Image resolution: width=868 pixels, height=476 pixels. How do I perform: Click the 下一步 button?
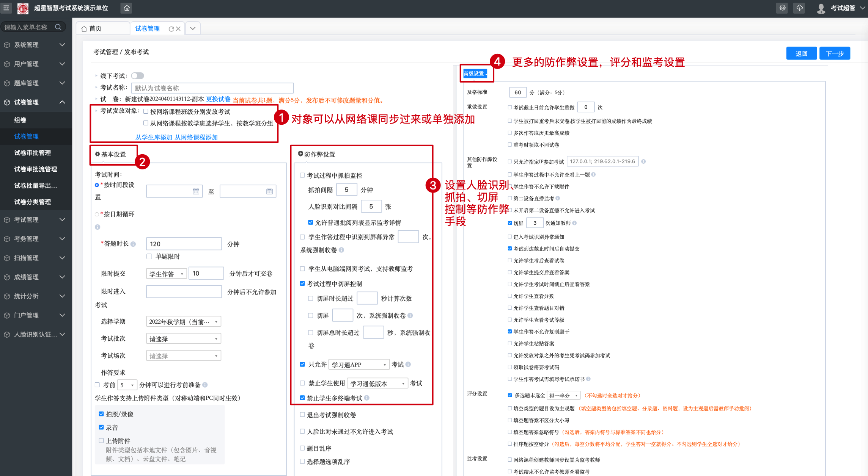click(x=834, y=53)
